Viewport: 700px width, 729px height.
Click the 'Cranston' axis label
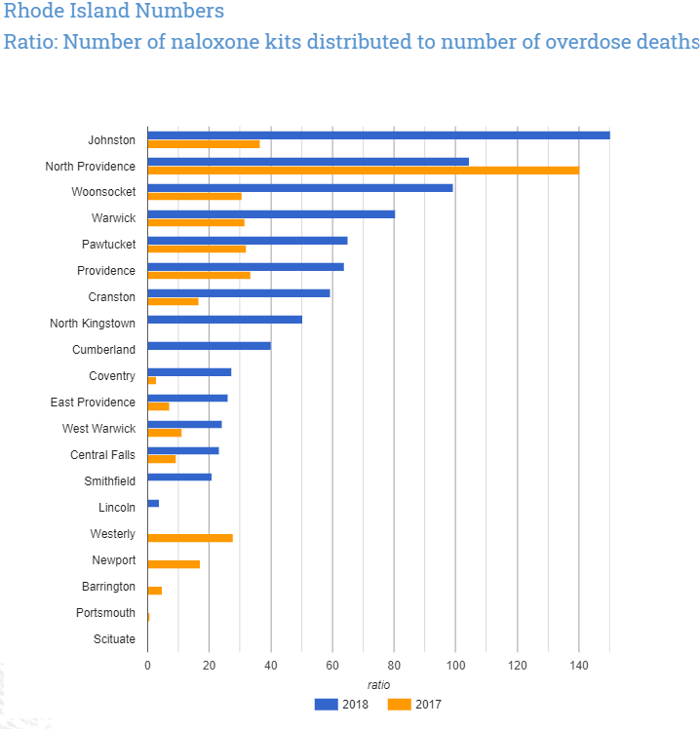tap(111, 297)
